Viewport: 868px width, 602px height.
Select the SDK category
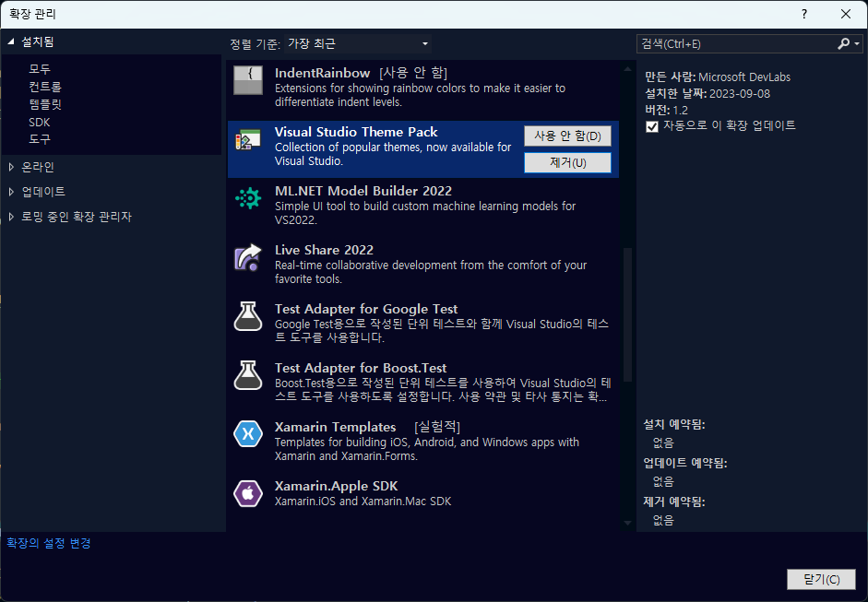(x=40, y=122)
